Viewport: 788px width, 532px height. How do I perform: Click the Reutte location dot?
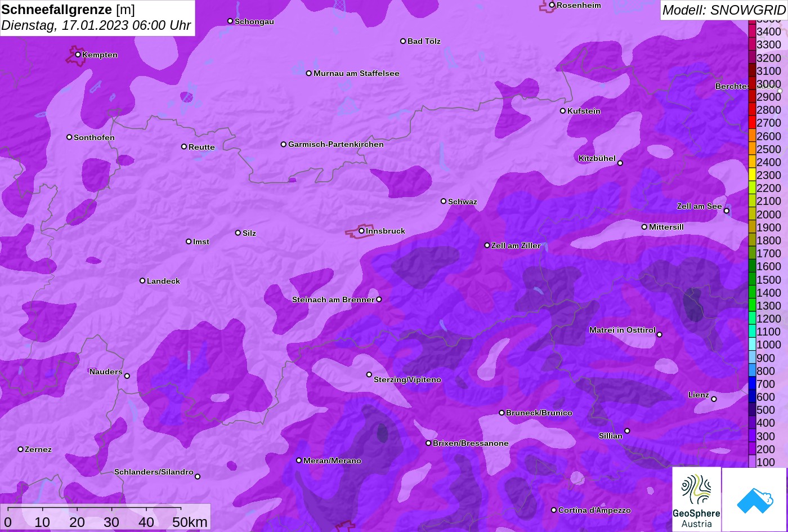[183, 146]
